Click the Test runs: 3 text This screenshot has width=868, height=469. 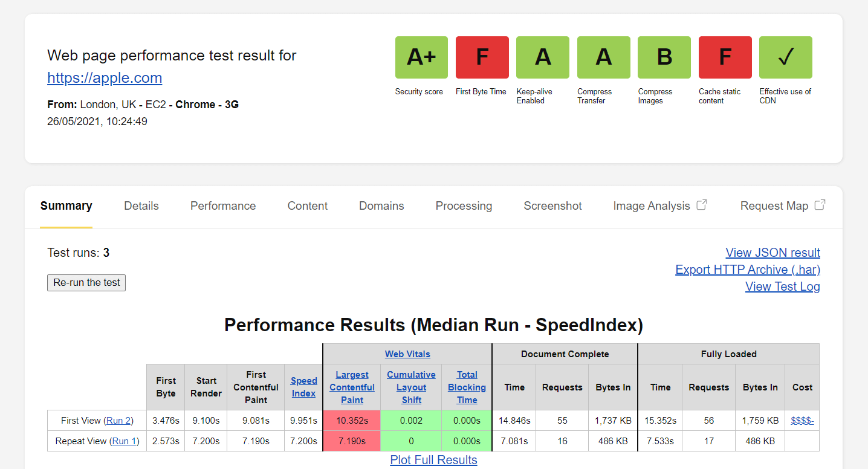tap(79, 253)
